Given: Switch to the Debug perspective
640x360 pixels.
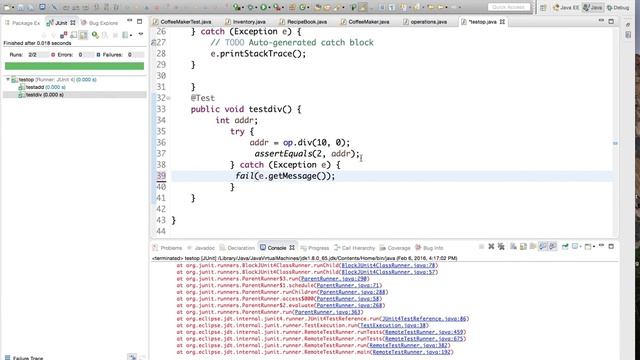Looking at the screenshot, I should coord(618,8).
